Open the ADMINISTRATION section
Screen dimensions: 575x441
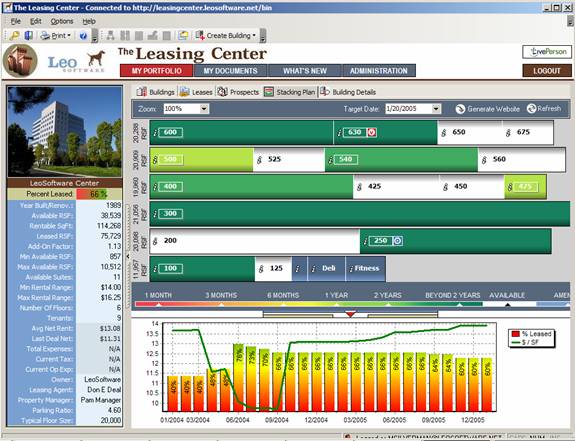(x=379, y=71)
